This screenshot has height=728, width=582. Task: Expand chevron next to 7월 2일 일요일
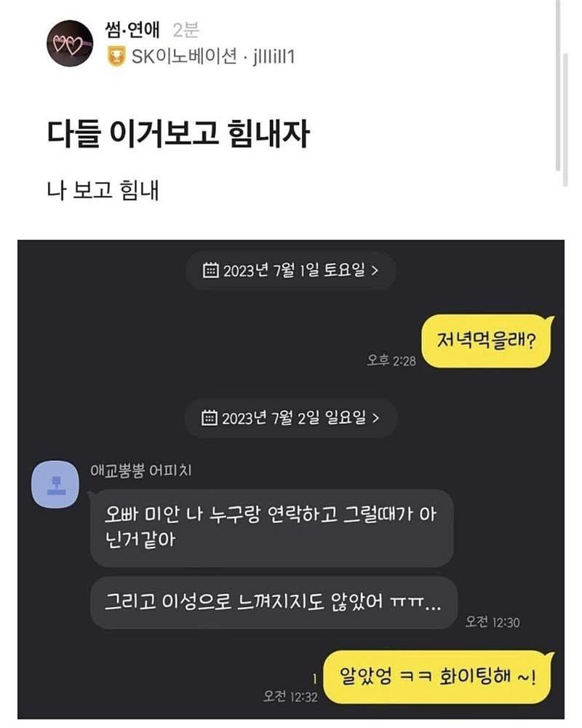coord(376,418)
